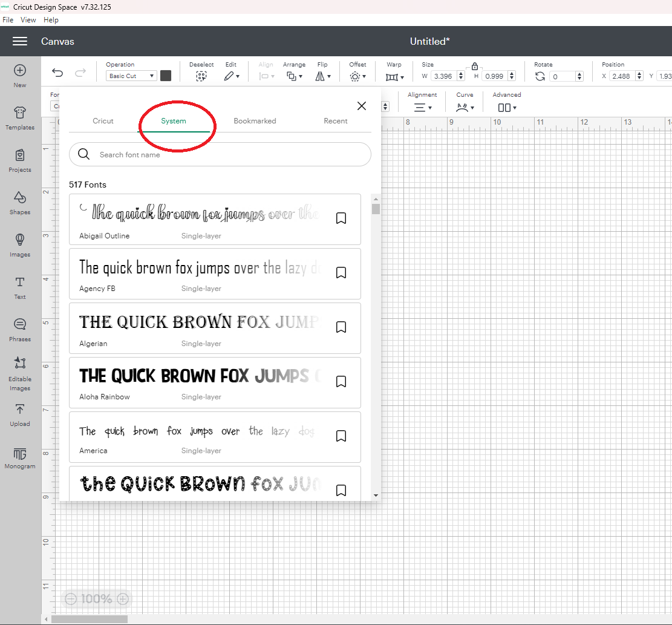This screenshot has width=672, height=625.
Task: Select the Algerian font
Action: 215,329
